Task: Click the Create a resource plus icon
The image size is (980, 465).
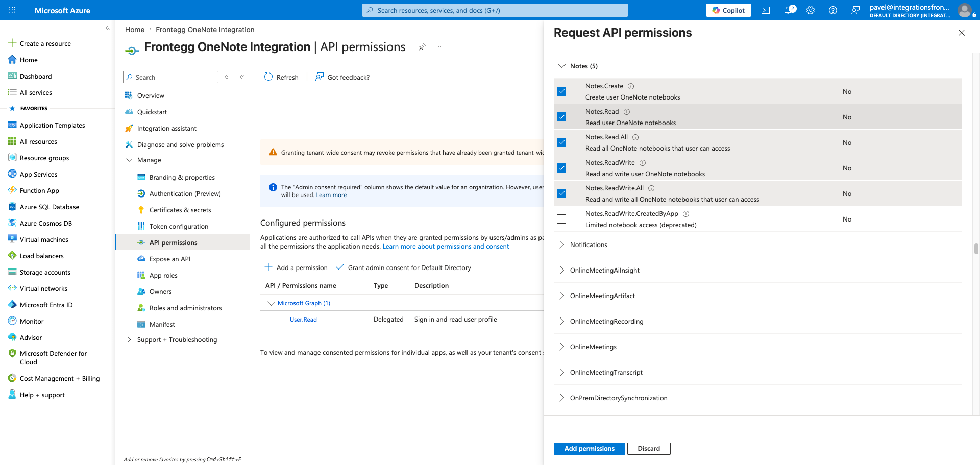Action: 12,43
